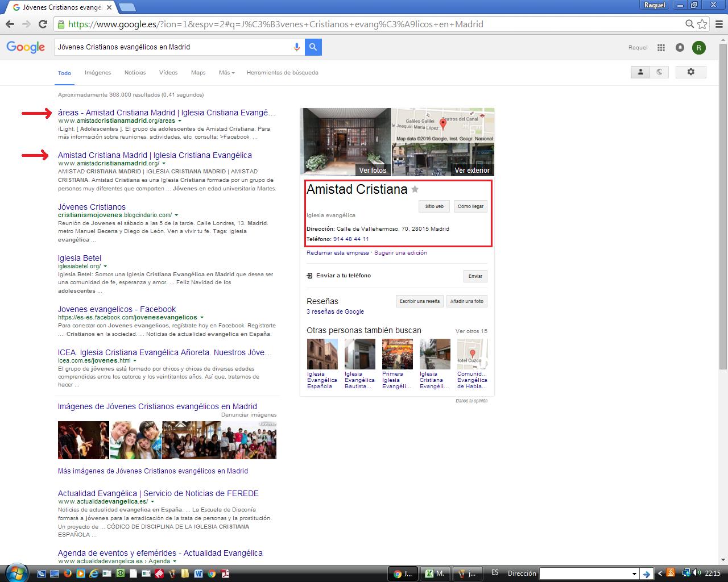Click the network icon in system tray
The height and width of the screenshot is (582, 728).
pos(686,573)
